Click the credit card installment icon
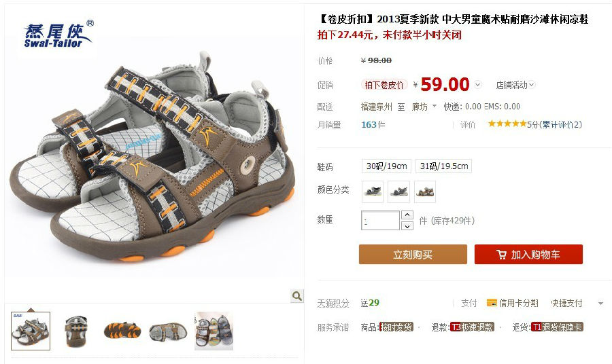612x364 pixels. pos(492,303)
